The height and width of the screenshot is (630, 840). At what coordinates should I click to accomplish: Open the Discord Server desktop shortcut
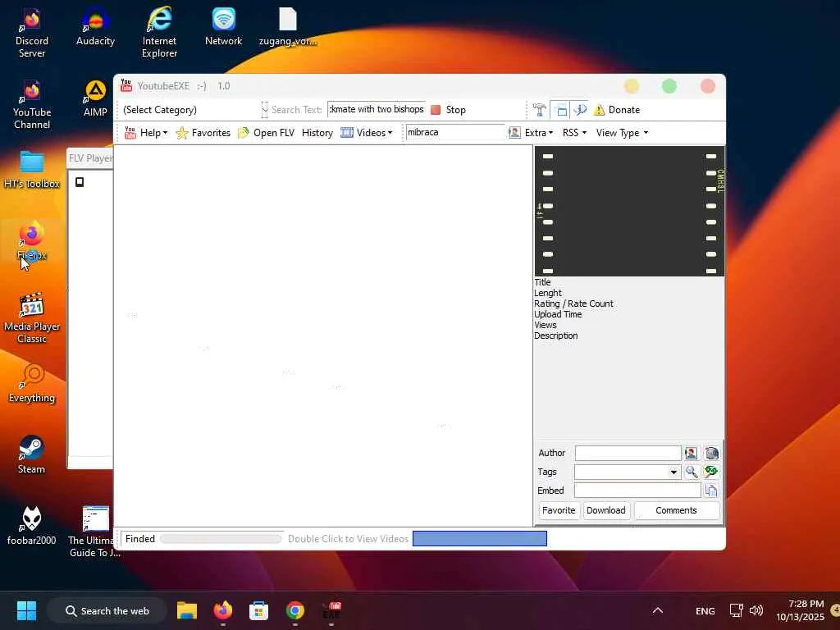pos(32,33)
